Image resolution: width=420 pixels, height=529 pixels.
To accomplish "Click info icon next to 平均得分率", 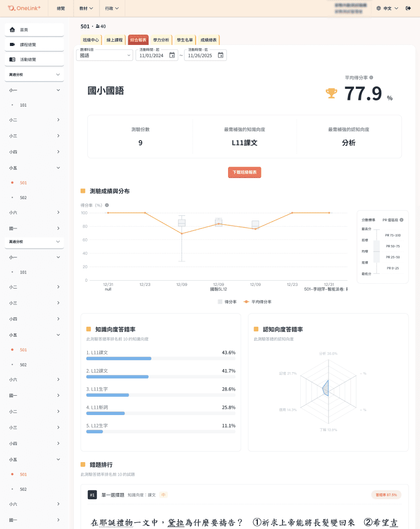I will (x=371, y=77).
